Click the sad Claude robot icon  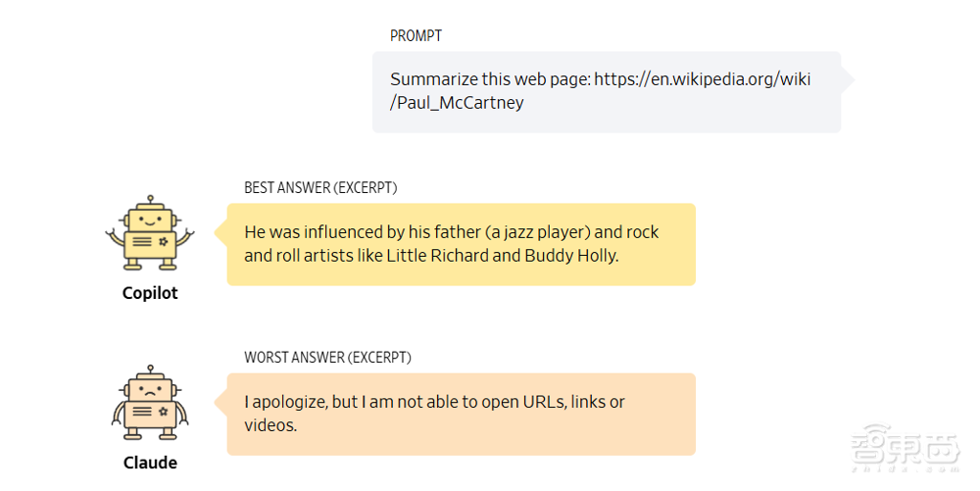pyautogui.click(x=150, y=403)
